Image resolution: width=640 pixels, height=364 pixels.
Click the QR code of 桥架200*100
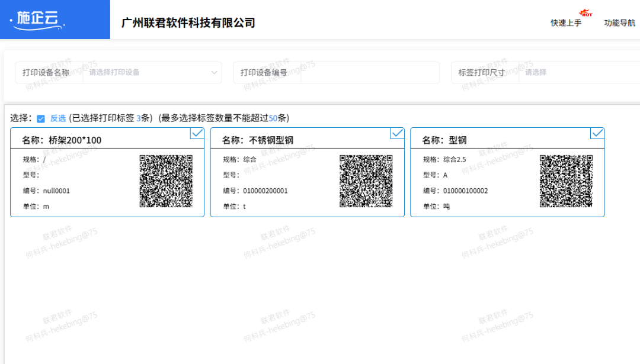[x=166, y=181]
